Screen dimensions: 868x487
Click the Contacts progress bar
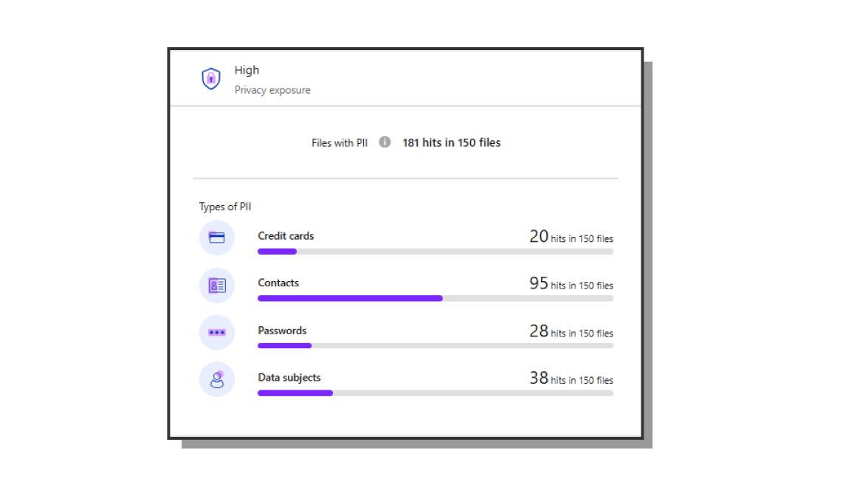[435, 299]
